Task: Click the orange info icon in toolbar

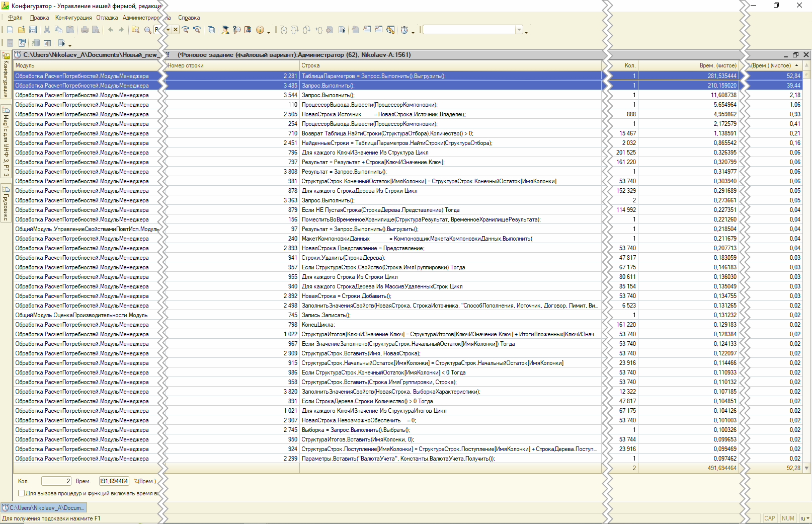Action: click(x=260, y=30)
